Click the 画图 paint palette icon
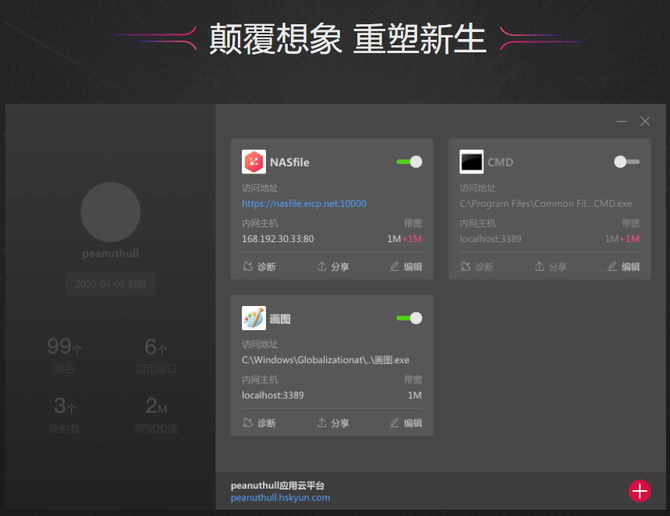The image size is (670, 516). click(254, 318)
